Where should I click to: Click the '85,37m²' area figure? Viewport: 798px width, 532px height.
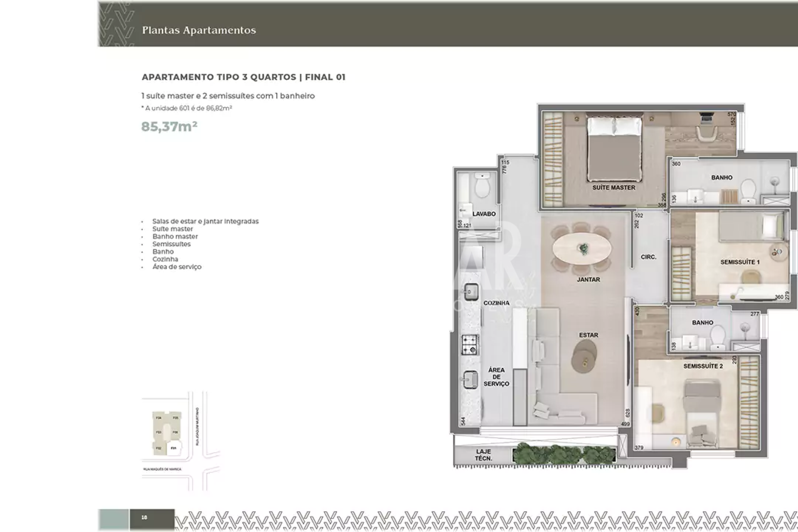point(169,126)
